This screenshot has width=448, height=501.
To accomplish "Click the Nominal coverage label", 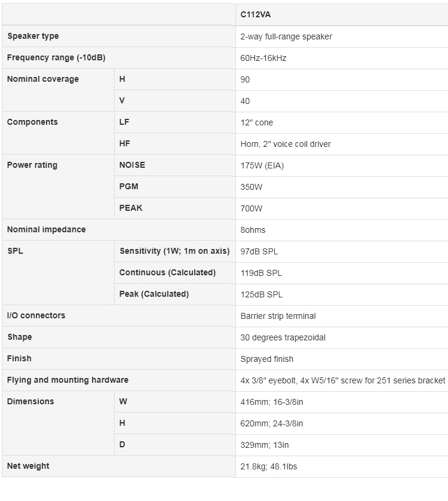I will [x=43, y=79].
